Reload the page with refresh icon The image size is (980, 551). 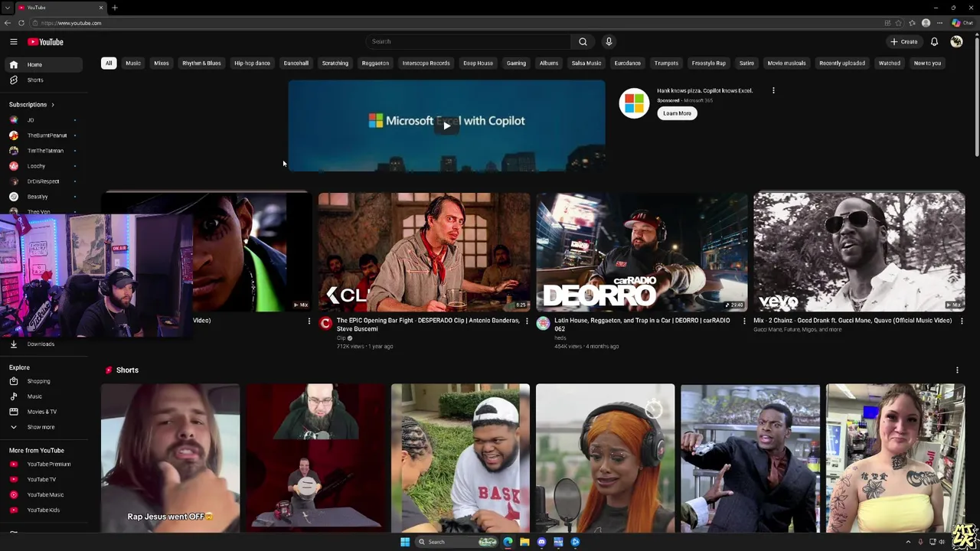pos(21,23)
